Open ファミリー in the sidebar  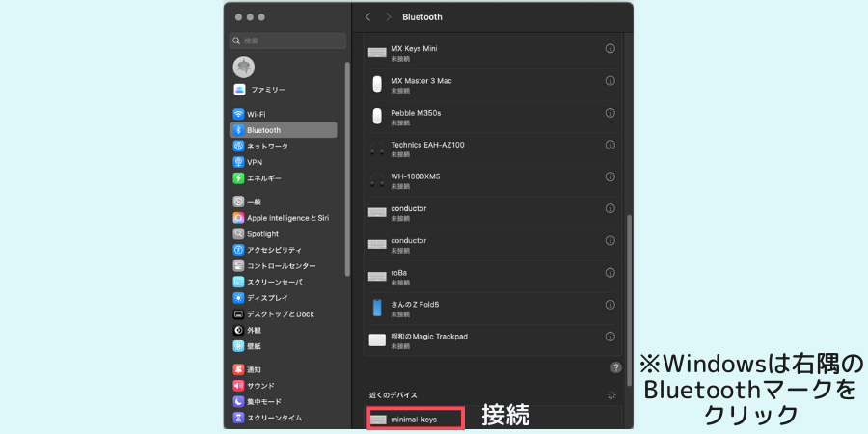[284, 90]
